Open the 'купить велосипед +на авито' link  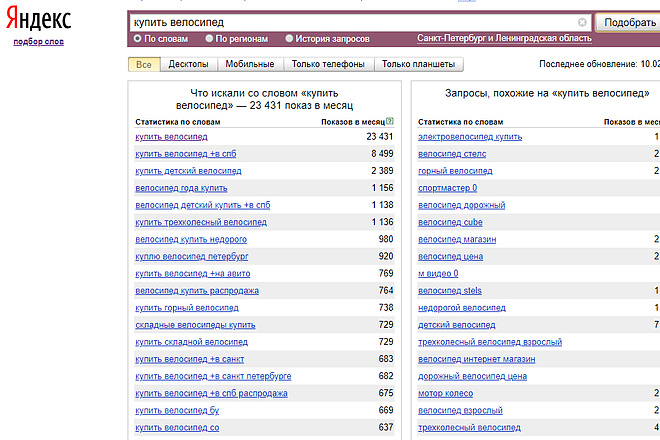(x=192, y=274)
